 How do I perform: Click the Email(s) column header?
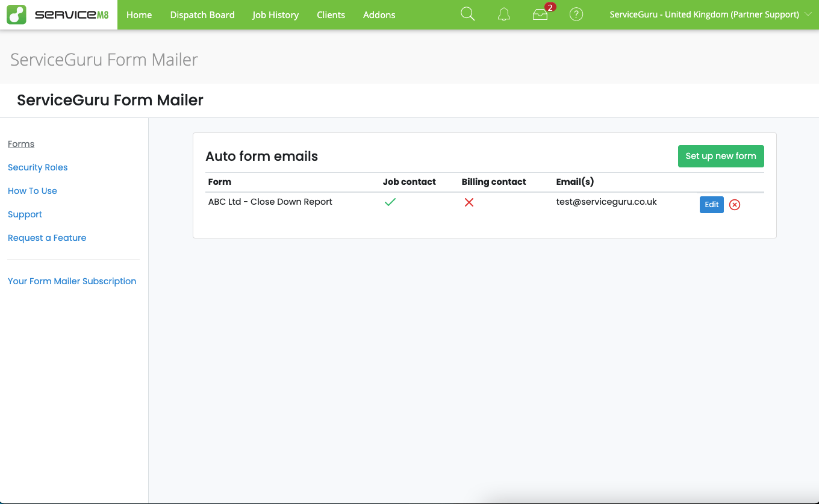(575, 182)
